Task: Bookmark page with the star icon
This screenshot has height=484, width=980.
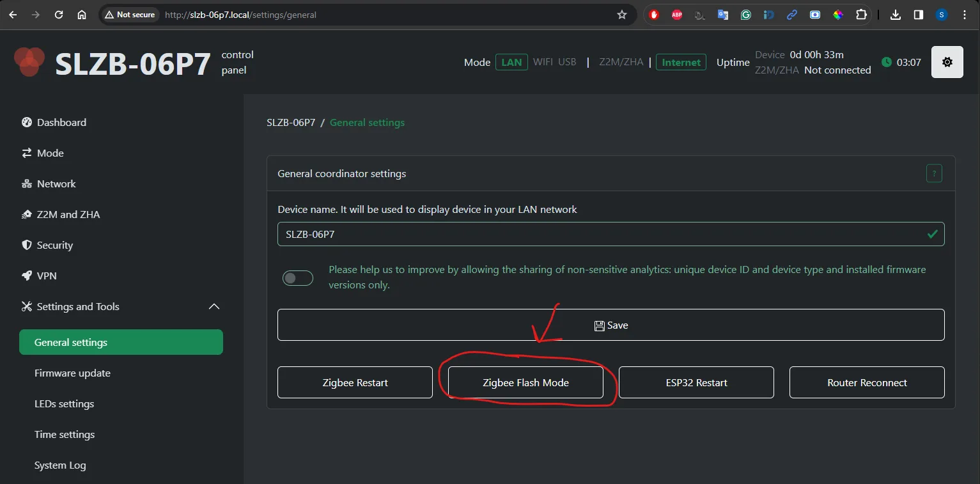Action: 622,15
